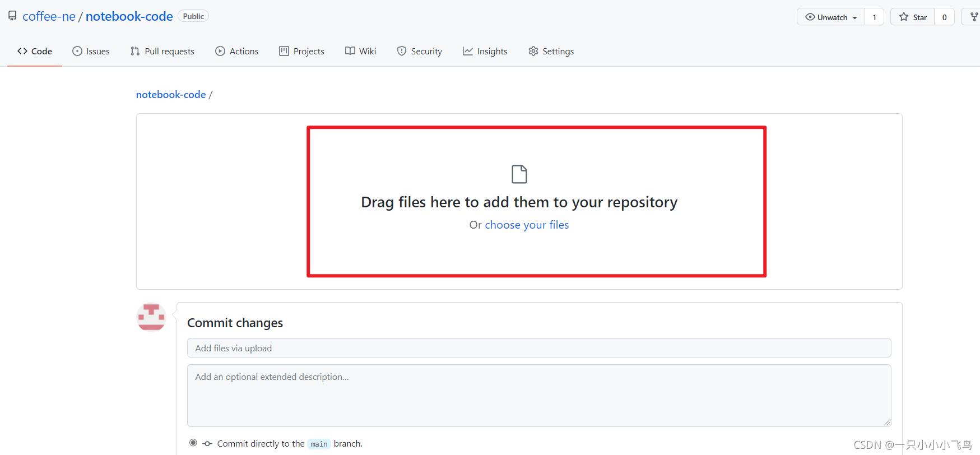980x455 pixels.
Task: Click notebook-code breadcrumb link
Action: [x=171, y=95]
